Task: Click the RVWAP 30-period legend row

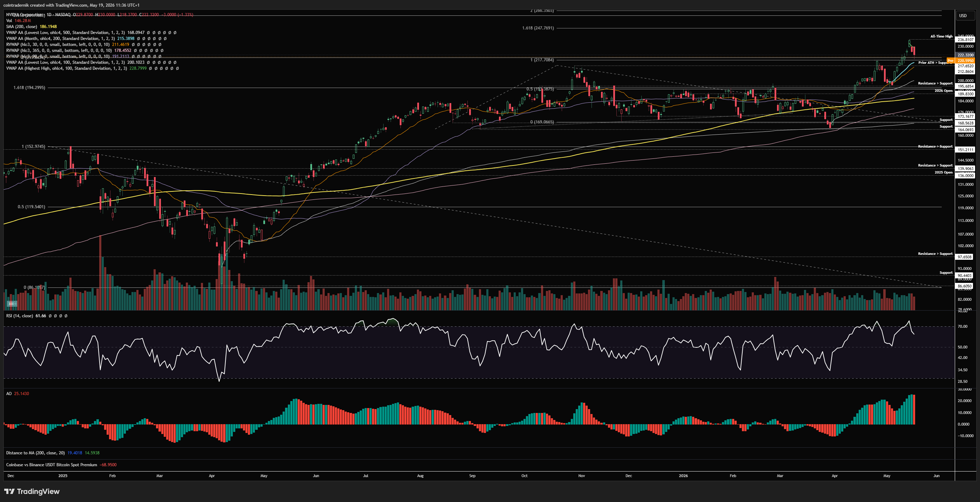Action: click(x=84, y=45)
